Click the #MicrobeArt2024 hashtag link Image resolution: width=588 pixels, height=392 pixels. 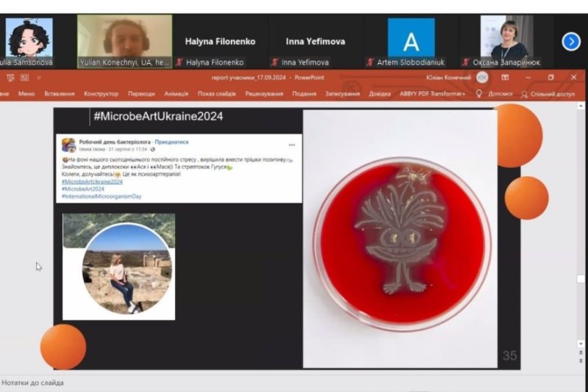83,189
